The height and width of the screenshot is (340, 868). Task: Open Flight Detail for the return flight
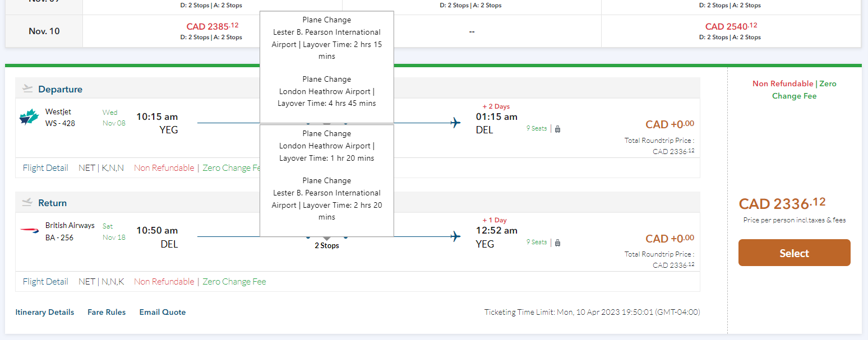(x=45, y=282)
